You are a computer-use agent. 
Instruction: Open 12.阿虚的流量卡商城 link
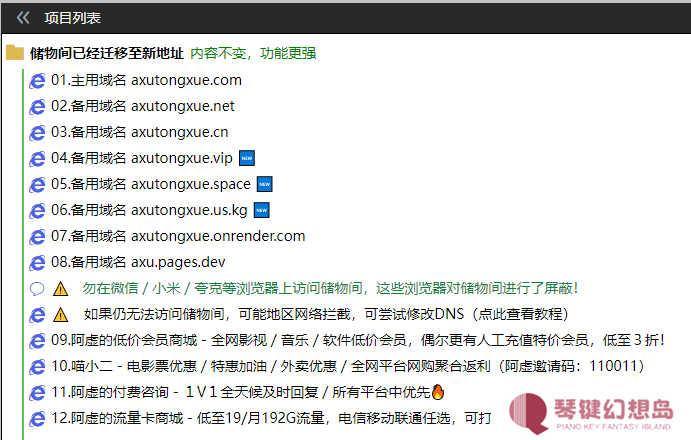click(x=271, y=418)
